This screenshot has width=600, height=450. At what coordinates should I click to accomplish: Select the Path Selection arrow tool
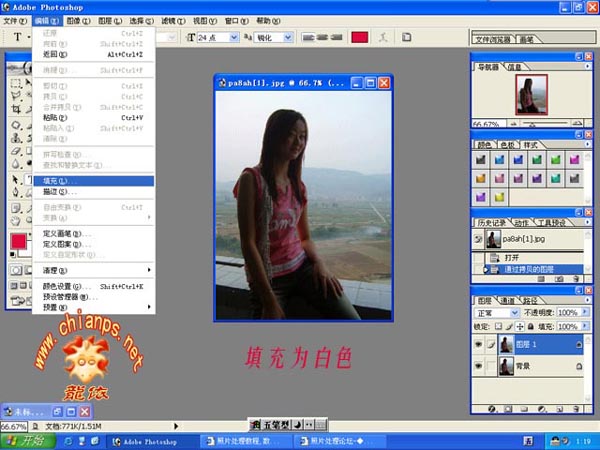(16, 179)
